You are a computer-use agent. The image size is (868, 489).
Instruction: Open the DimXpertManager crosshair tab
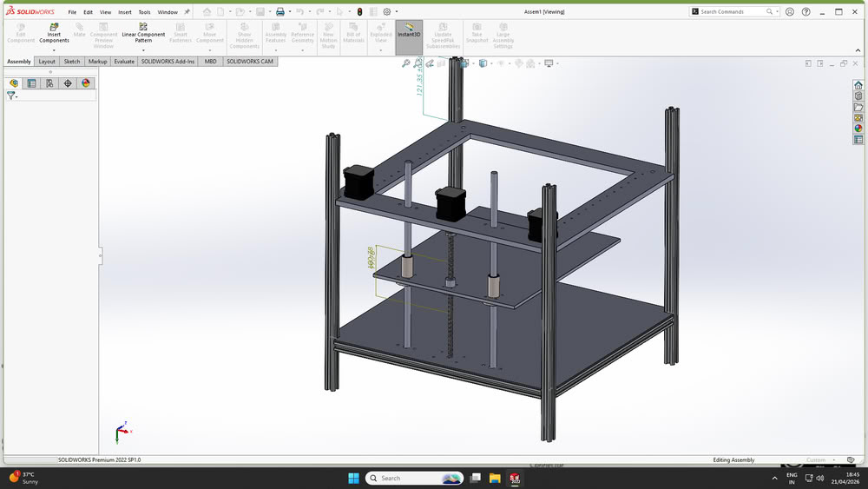(68, 83)
